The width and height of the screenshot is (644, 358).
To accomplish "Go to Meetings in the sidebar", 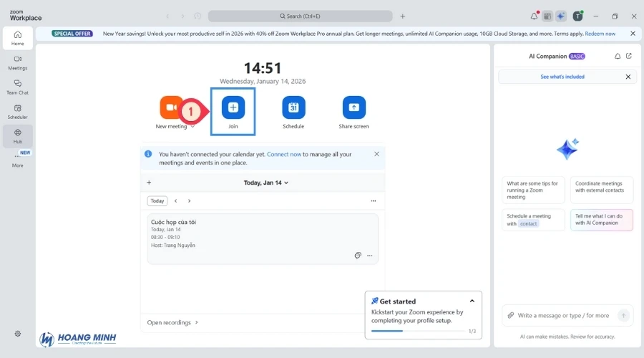I will (x=17, y=63).
